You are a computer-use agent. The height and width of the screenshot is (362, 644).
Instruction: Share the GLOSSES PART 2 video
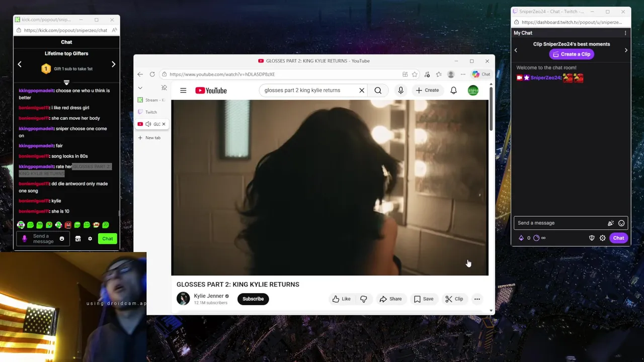(390, 299)
